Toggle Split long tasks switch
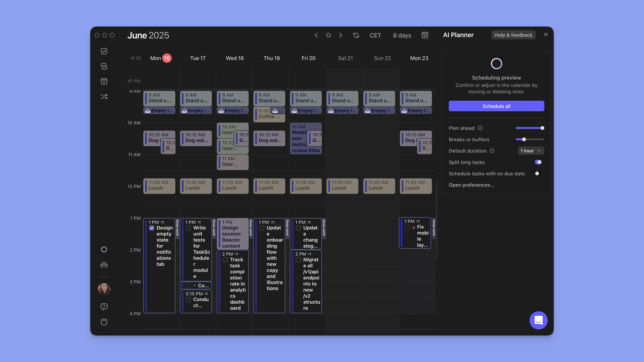The image size is (644, 362). (538, 162)
